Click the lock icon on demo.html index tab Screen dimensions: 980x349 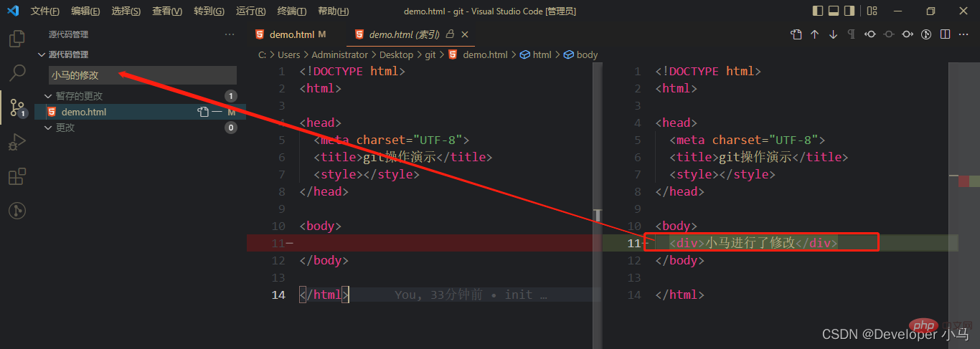pos(451,34)
